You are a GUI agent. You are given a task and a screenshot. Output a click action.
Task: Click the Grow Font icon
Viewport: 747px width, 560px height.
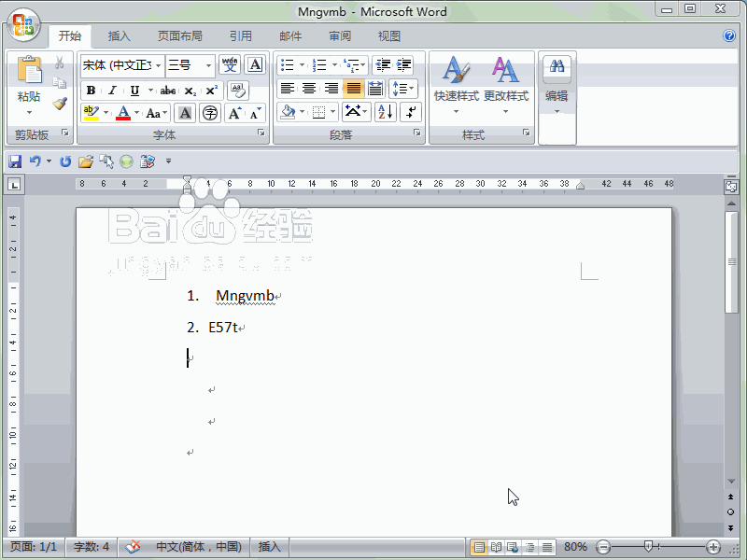(234, 113)
